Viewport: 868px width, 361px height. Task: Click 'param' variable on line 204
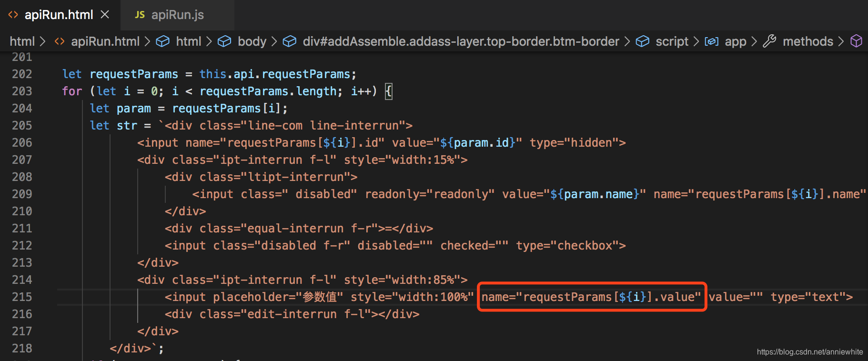coord(134,109)
